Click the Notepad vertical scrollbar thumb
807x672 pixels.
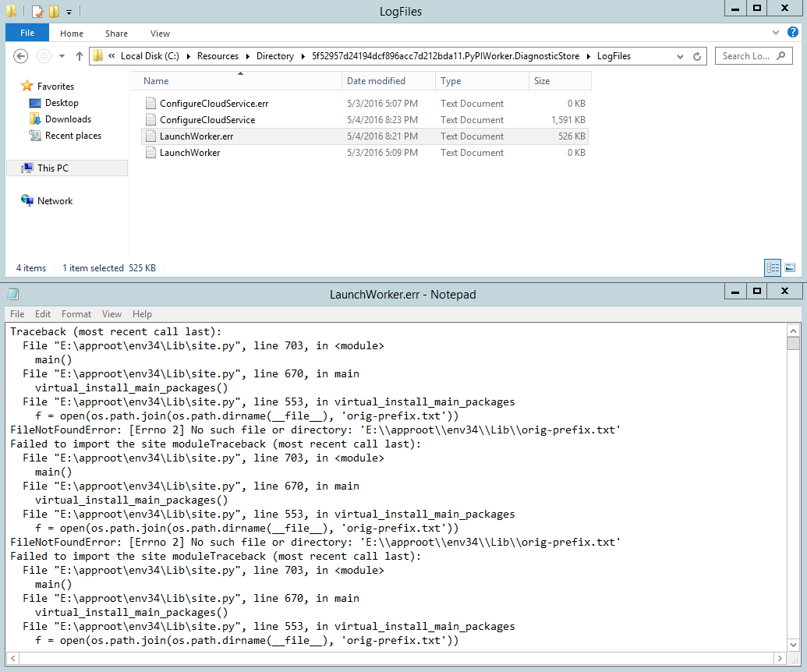[793, 344]
